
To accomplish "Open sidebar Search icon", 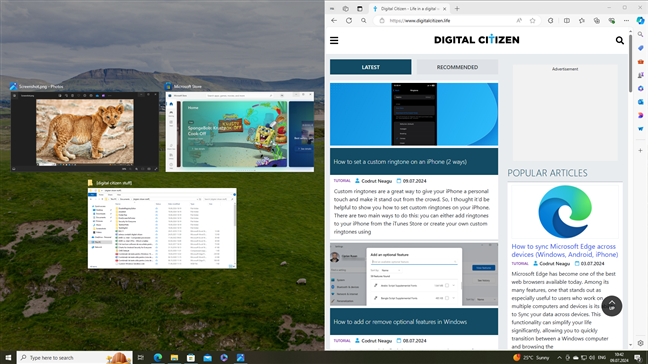I will (x=640, y=35).
